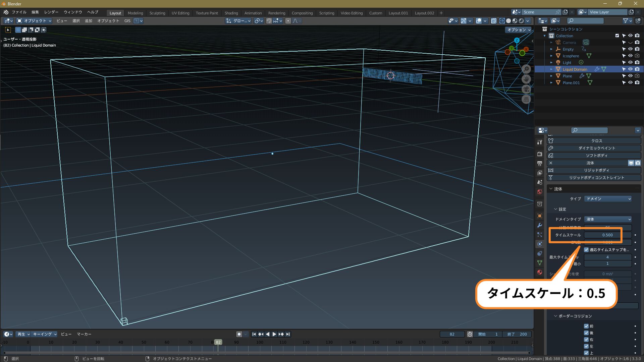Adjust the タイムスケール 0.500 field
The image size is (644, 362).
coord(607,235)
